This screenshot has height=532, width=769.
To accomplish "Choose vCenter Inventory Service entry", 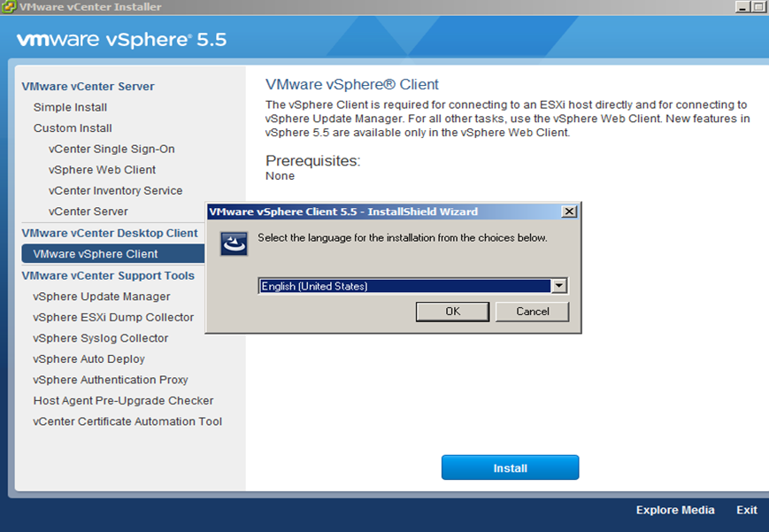I will coord(115,190).
